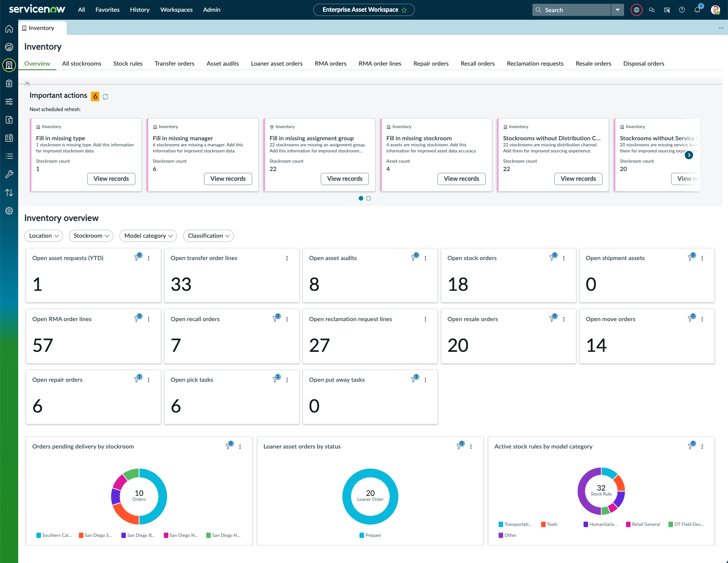Open the Workspaces menu
This screenshot has height=563, width=728.
click(176, 10)
